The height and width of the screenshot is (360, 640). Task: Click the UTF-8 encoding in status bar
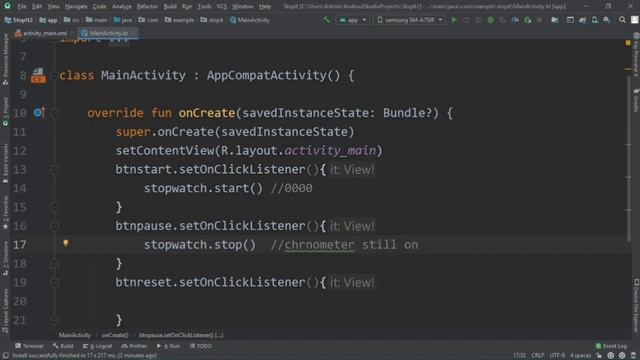pyautogui.click(x=557, y=356)
